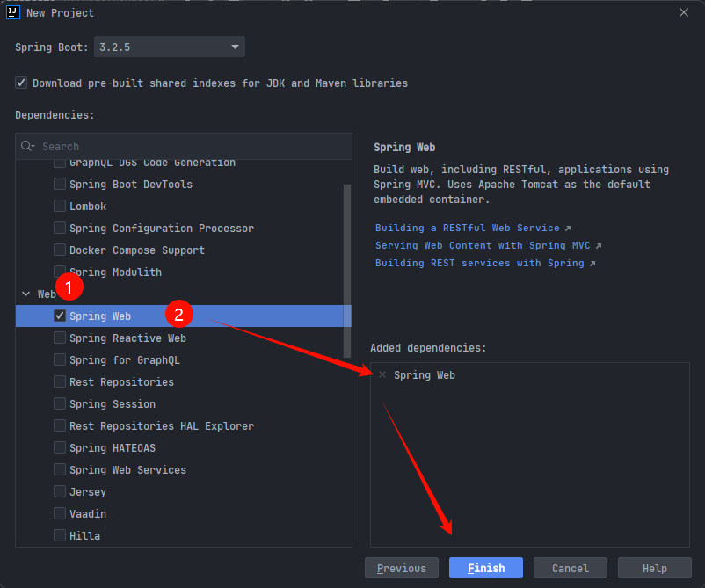Select the Vaadin row label
The image size is (705, 588).
[88, 514]
